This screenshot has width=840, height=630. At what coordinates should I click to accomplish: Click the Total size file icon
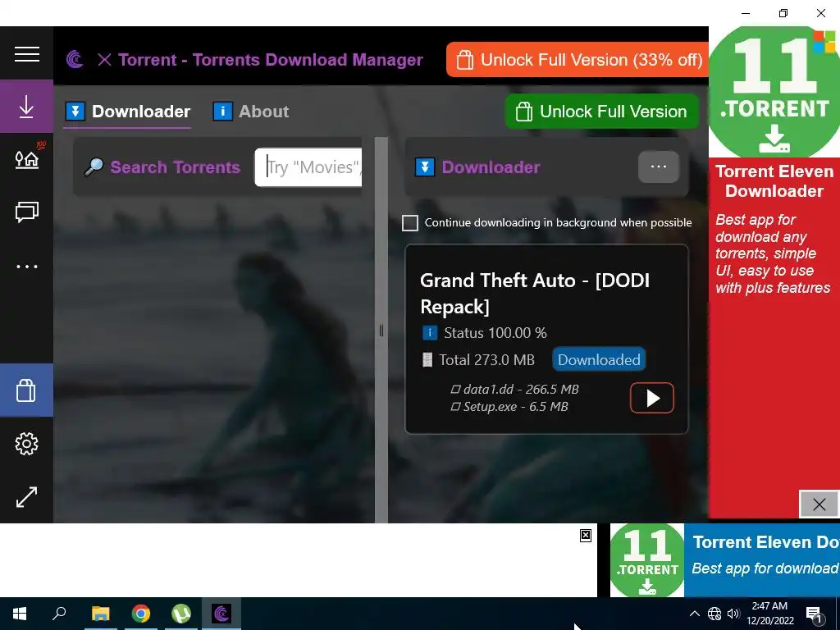(427, 359)
